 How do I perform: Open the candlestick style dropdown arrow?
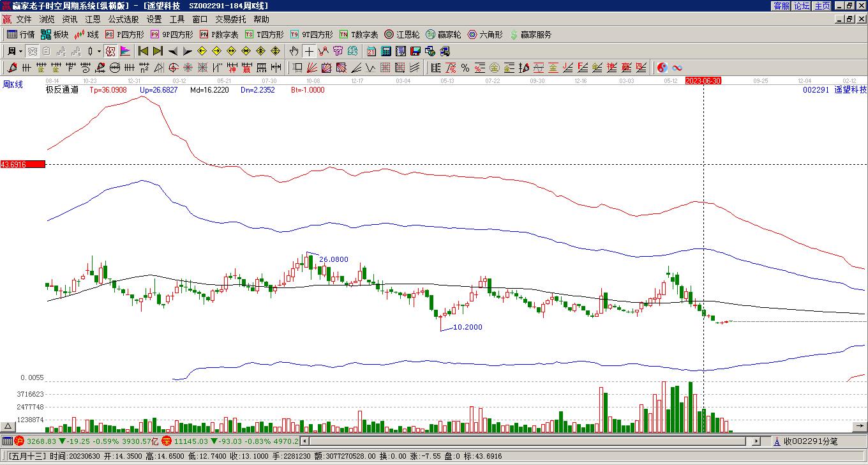[99, 51]
